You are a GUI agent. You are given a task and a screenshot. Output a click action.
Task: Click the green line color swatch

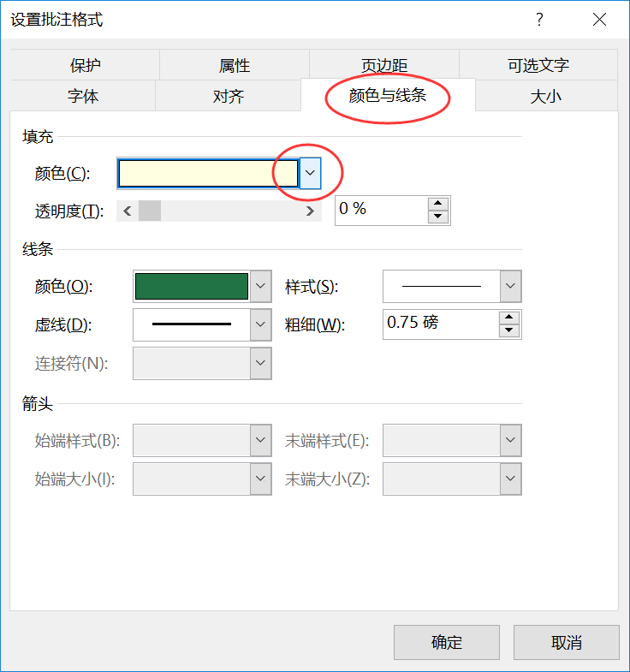[x=192, y=286]
